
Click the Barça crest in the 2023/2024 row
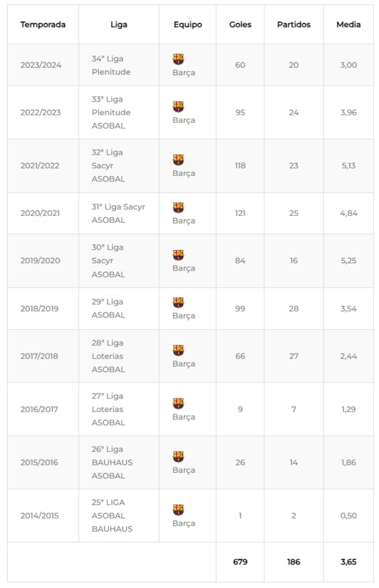click(x=178, y=59)
